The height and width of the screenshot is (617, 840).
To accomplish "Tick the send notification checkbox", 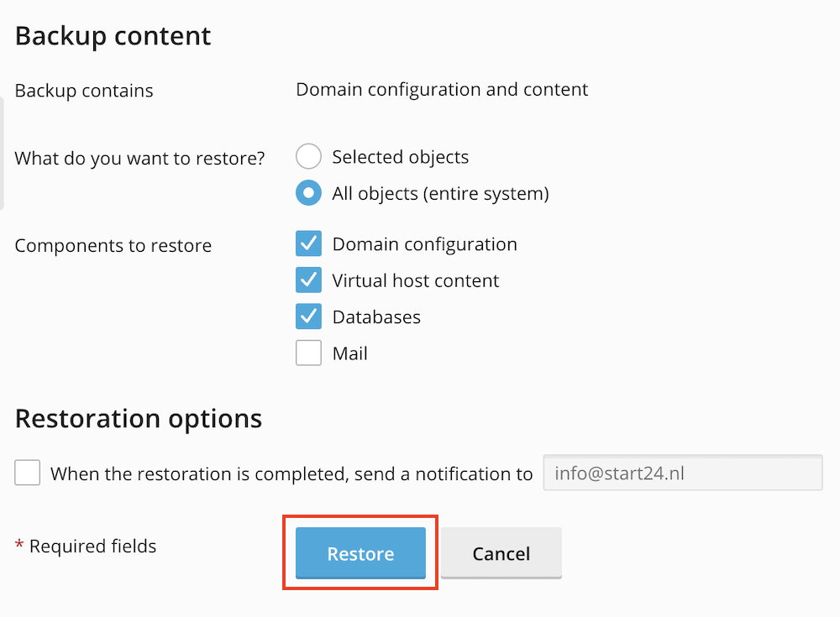I will pos(28,473).
